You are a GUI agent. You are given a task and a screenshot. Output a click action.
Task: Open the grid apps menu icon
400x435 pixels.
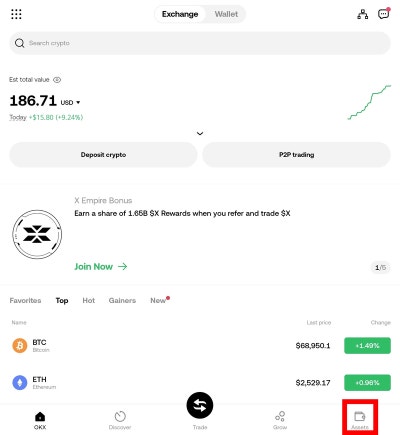click(x=16, y=14)
